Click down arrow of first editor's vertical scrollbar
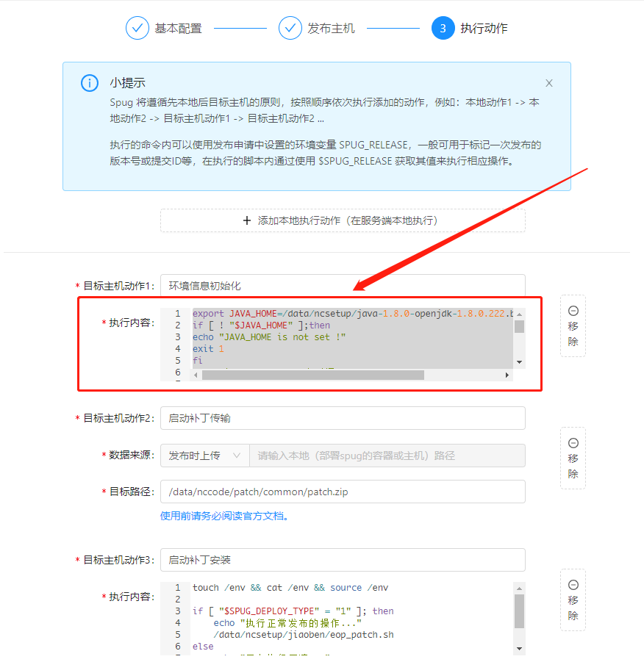644x662 pixels. (x=519, y=362)
